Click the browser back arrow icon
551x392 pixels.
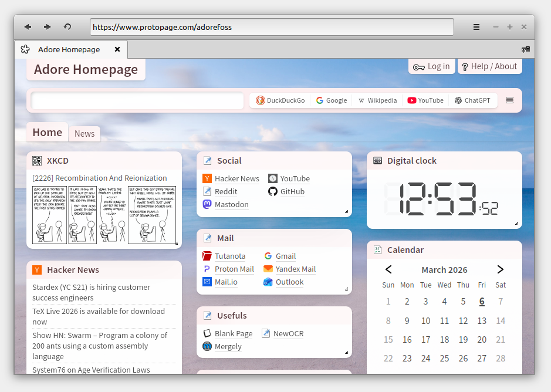point(28,27)
